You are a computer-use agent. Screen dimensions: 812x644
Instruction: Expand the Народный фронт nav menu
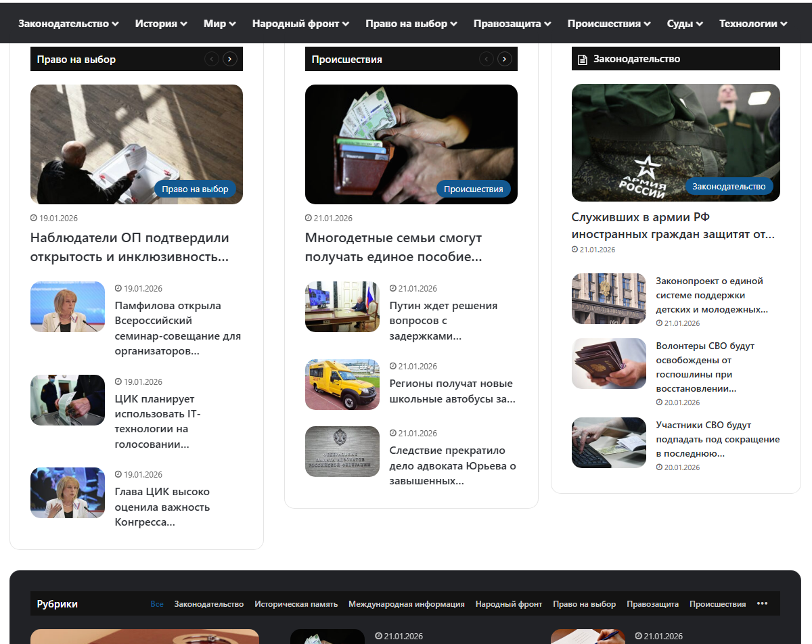pos(300,24)
